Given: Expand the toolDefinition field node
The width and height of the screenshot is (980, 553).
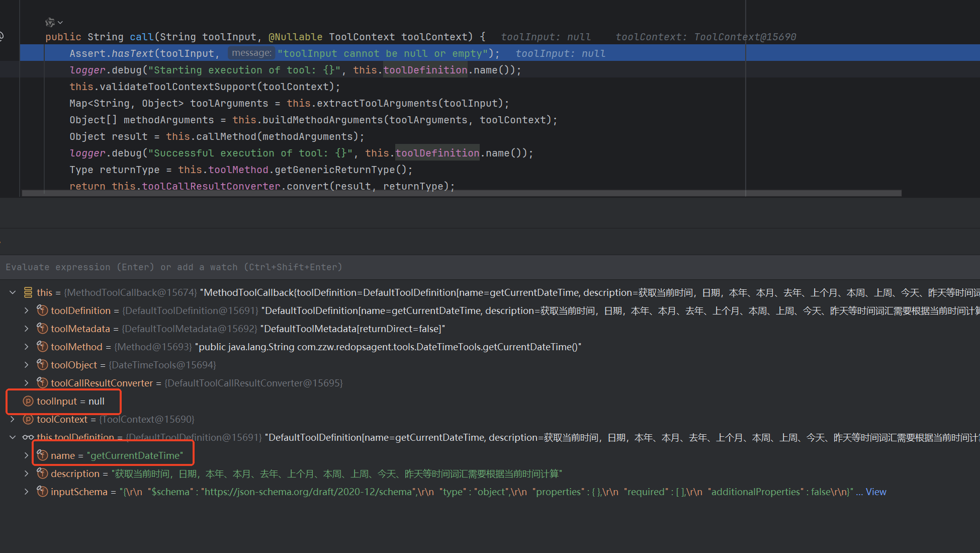Looking at the screenshot, I should pyautogui.click(x=26, y=310).
